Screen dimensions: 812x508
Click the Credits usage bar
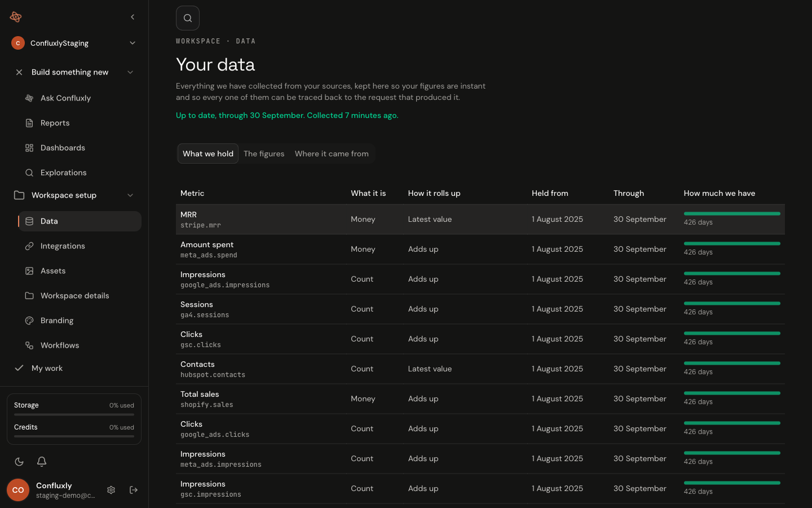click(x=74, y=436)
